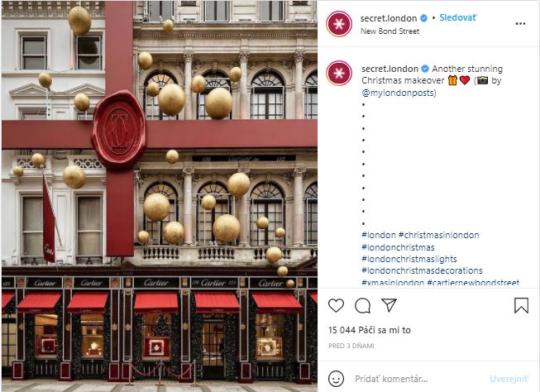Image resolution: width=540 pixels, height=392 pixels.
Task: View likes list '15 044 Páči sa mi to'
Action: pos(370,330)
